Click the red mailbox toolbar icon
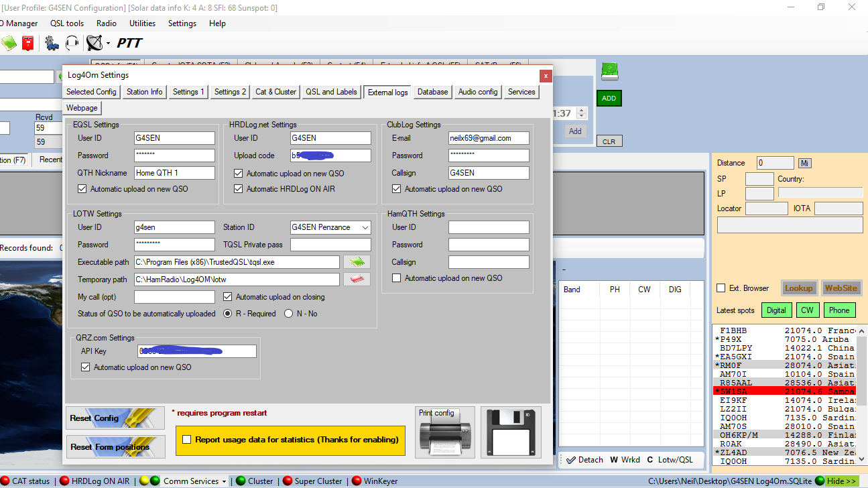 [x=27, y=44]
